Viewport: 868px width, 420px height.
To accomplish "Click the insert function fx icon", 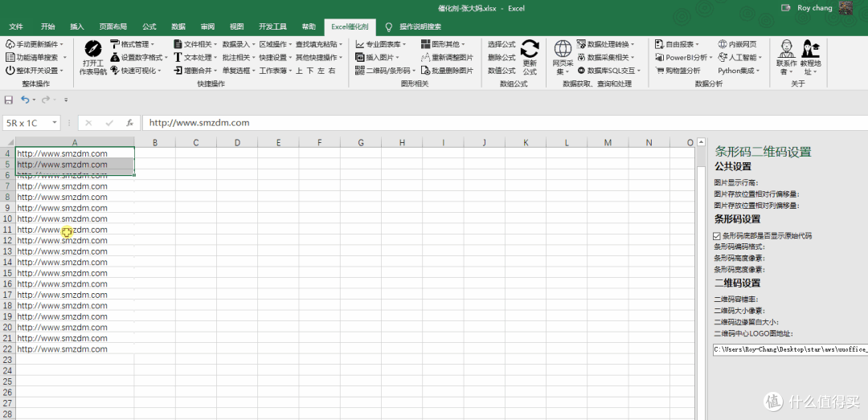I will 129,123.
